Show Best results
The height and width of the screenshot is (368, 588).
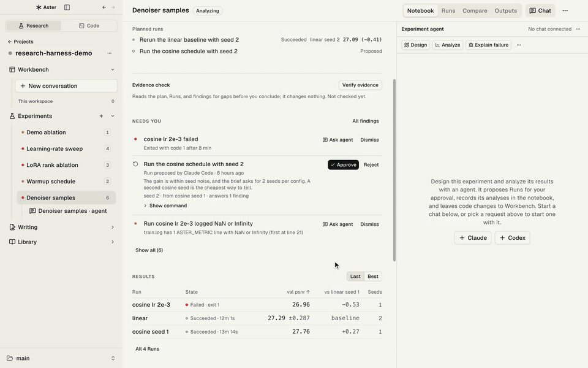[x=373, y=277]
